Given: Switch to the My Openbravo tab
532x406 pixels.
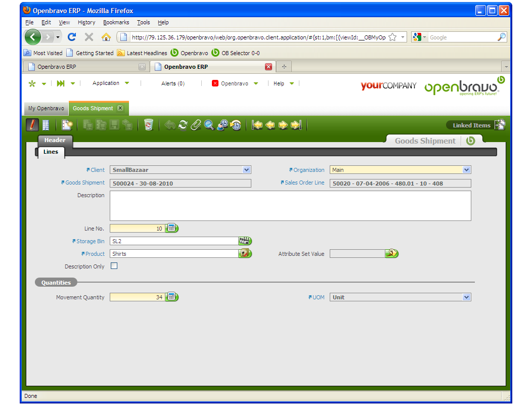Looking at the screenshot, I should click(x=46, y=108).
